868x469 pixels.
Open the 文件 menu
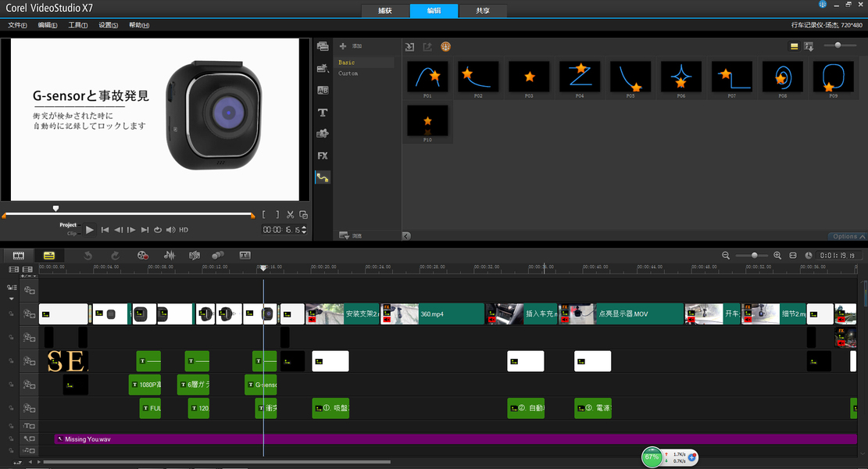pos(18,25)
